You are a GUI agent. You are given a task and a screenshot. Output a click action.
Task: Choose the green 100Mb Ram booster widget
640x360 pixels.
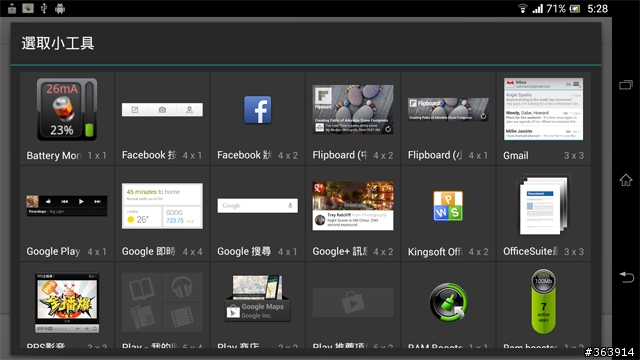[543, 301]
